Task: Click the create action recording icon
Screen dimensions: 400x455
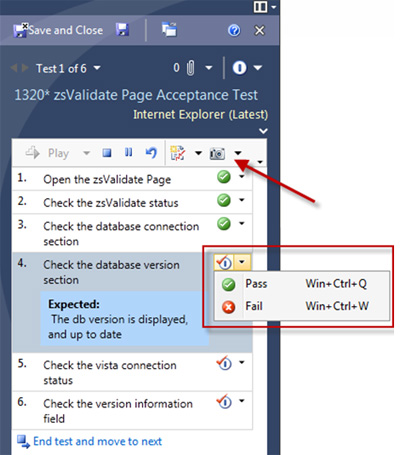Action: click(x=177, y=153)
